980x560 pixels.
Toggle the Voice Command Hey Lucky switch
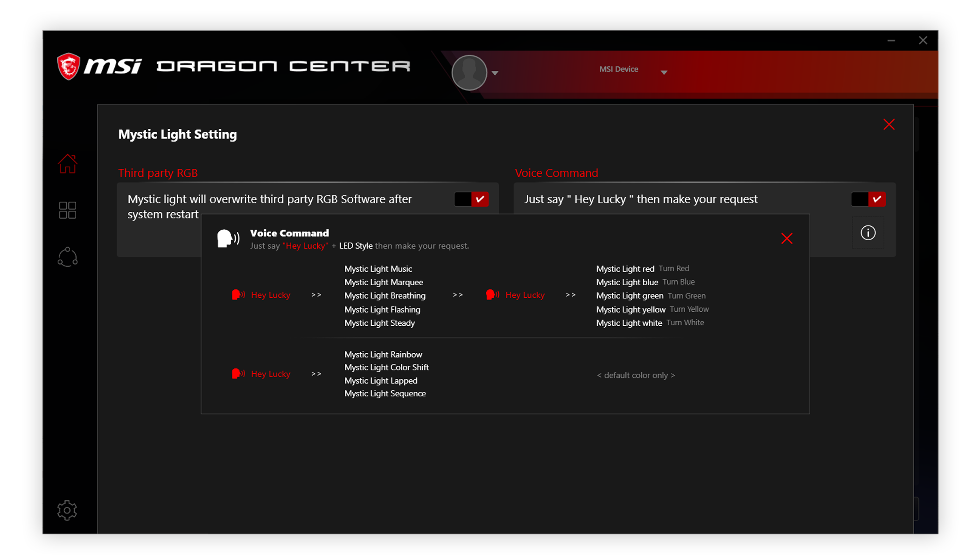click(868, 199)
